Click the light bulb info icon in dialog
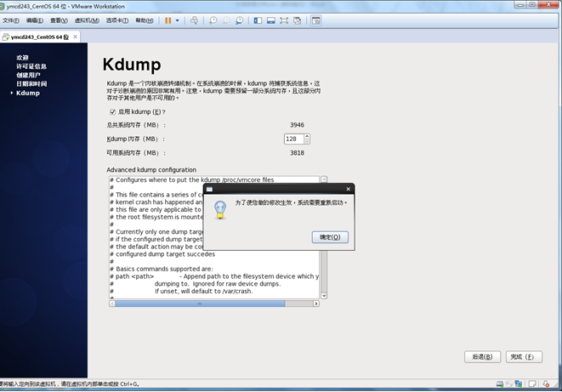The width and height of the screenshot is (562, 392). point(220,210)
